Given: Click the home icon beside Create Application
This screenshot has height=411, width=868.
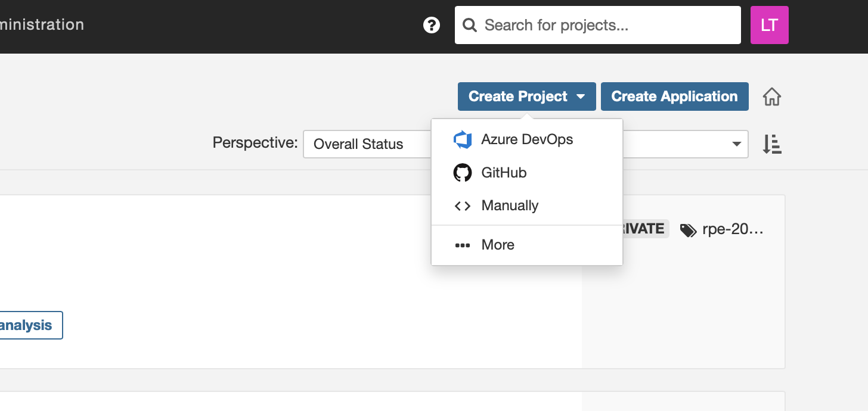Looking at the screenshot, I should click(x=772, y=96).
